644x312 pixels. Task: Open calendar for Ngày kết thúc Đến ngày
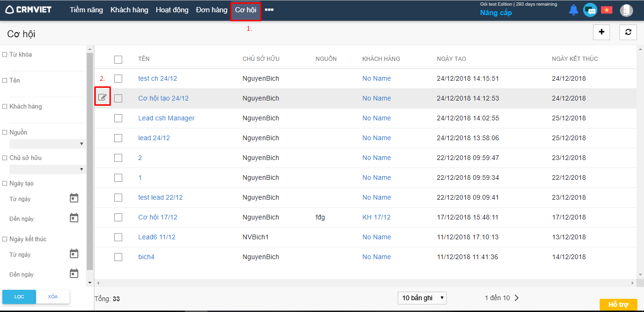point(74,273)
